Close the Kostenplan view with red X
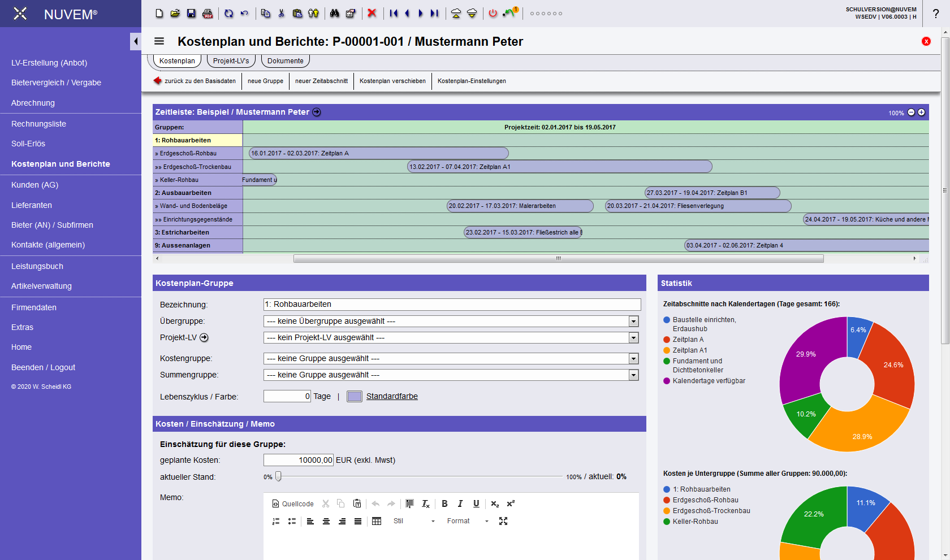 pyautogui.click(x=926, y=41)
